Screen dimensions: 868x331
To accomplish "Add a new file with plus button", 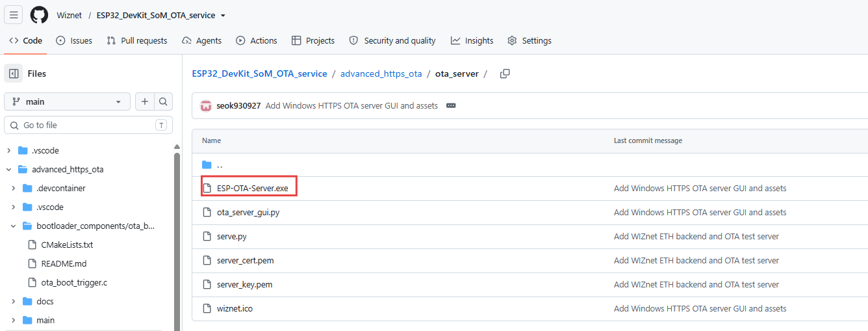I will pos(144,101).
